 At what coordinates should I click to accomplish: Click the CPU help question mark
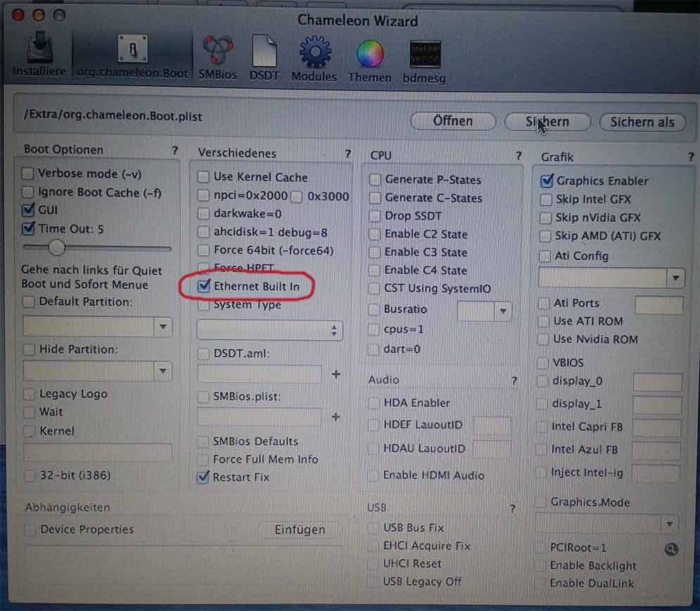518,156
